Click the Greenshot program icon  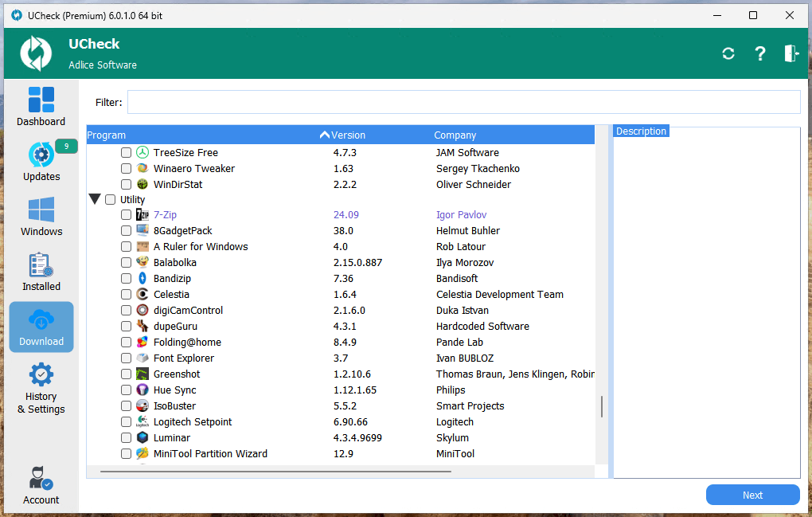[x=142, y=374]
